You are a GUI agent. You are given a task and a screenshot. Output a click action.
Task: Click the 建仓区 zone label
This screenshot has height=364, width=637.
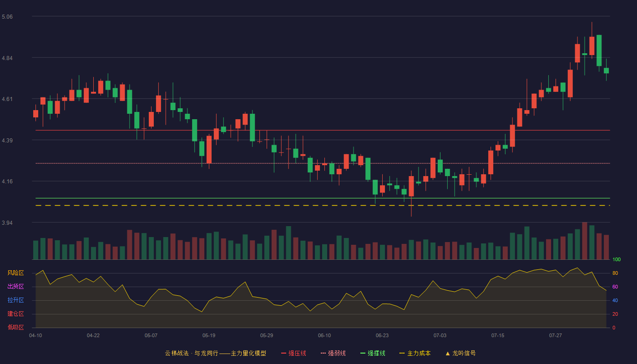tap(15, 314)
